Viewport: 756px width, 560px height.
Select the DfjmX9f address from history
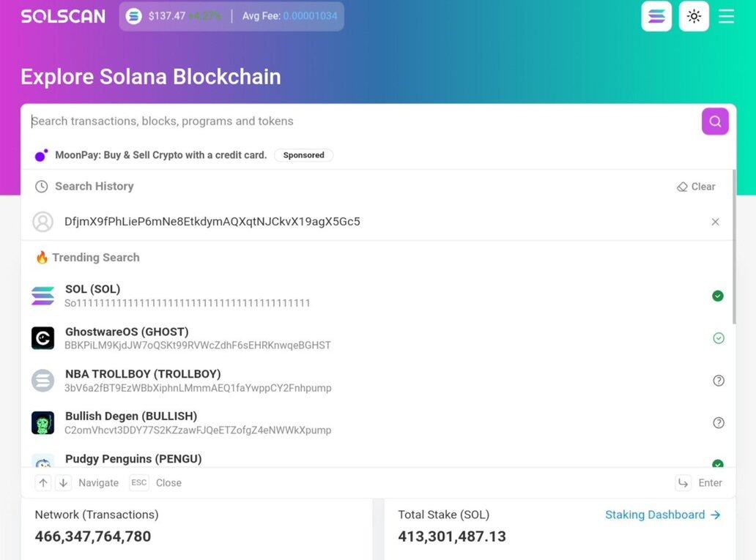212,222
